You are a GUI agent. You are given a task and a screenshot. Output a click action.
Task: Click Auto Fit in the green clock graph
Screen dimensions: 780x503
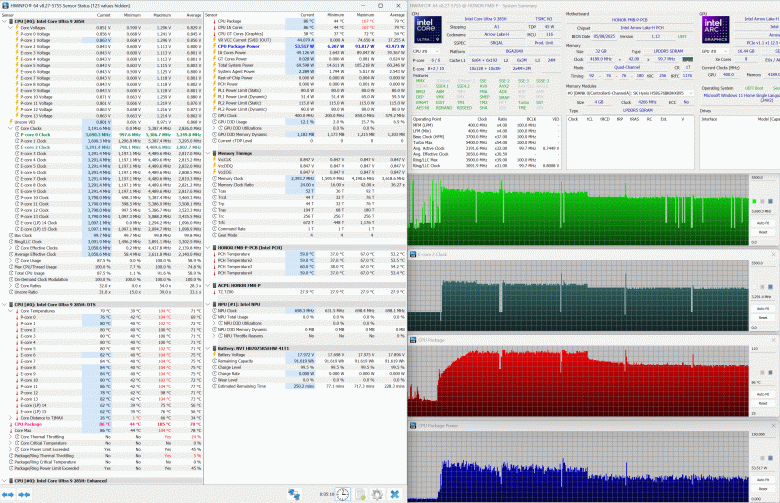click(x=763, y=223)
